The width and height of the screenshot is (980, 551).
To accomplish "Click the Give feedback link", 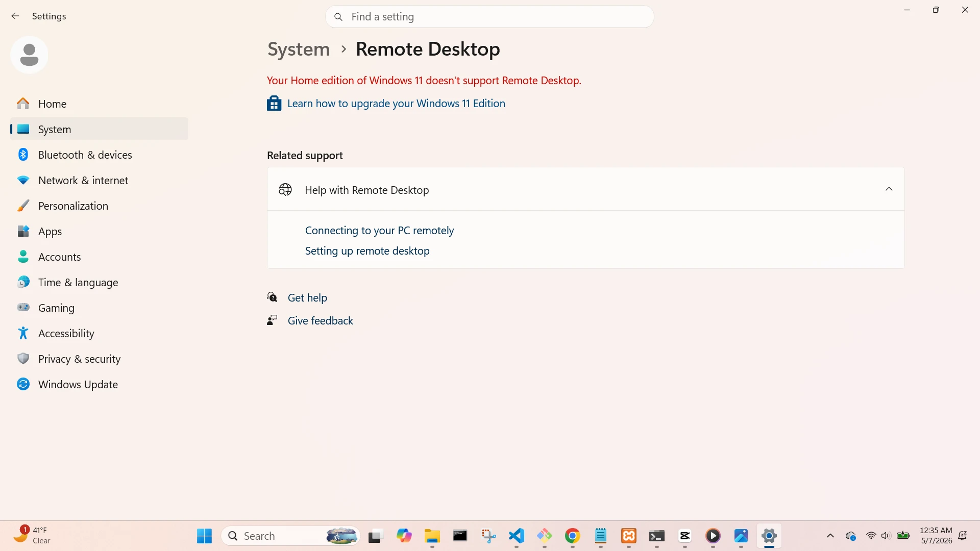I will [320, 320].
